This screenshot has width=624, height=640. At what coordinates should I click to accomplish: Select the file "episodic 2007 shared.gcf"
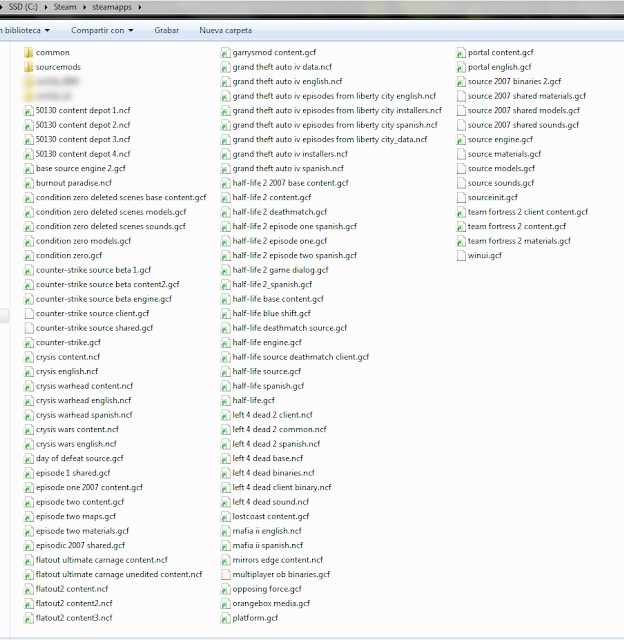click(80, 546)
